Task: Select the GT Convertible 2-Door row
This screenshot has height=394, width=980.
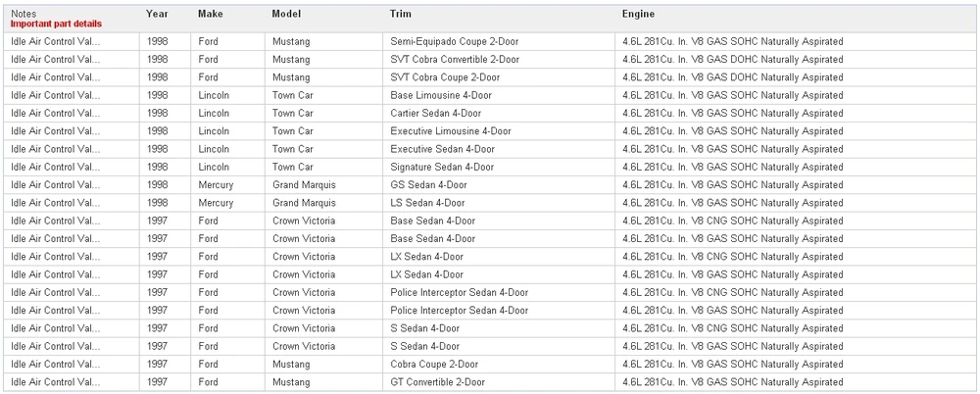Action: coord(490,382)
